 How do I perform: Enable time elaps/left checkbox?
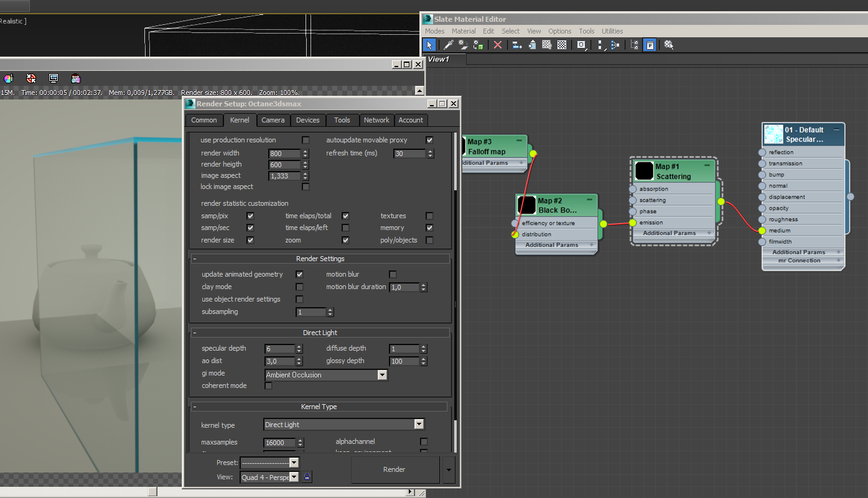coord(345,228)
